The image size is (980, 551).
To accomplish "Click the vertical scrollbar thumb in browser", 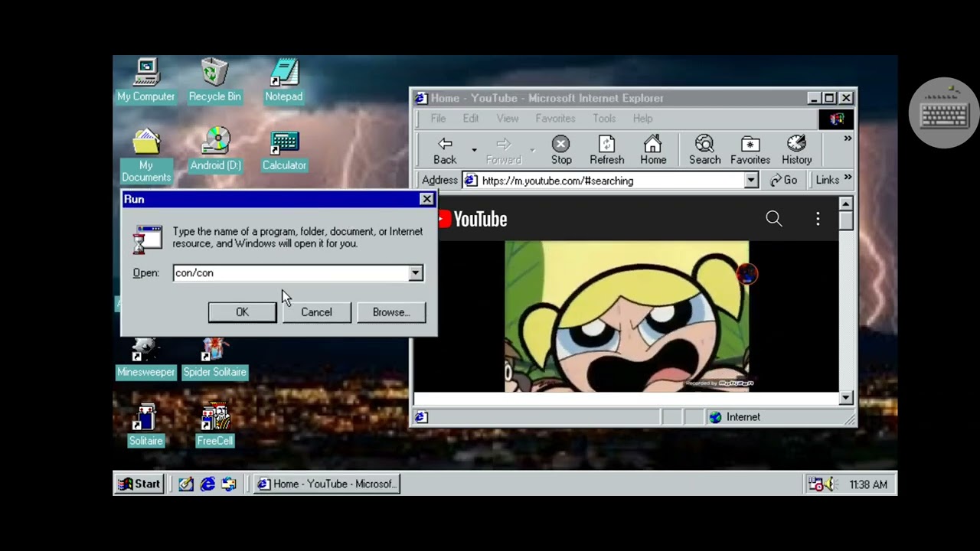I will point(846,220).
